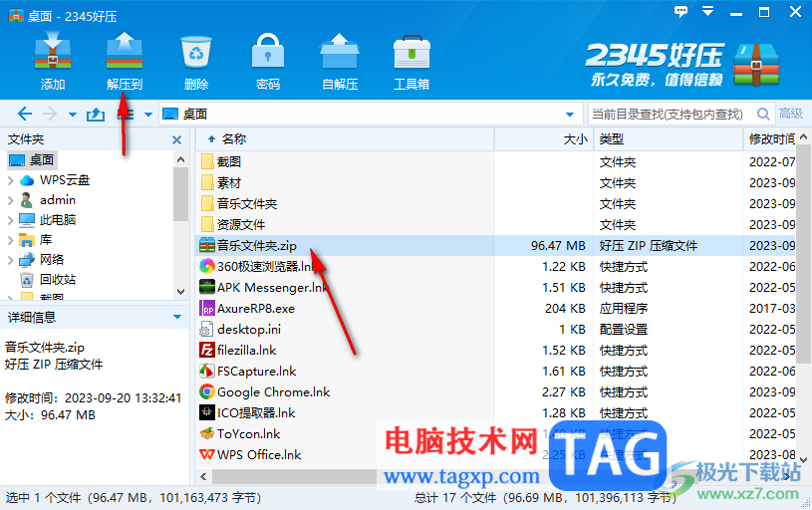Screen dimensions: 812x510
Task: Expand the 桌面 address bar dropdown
Action: 570,115
